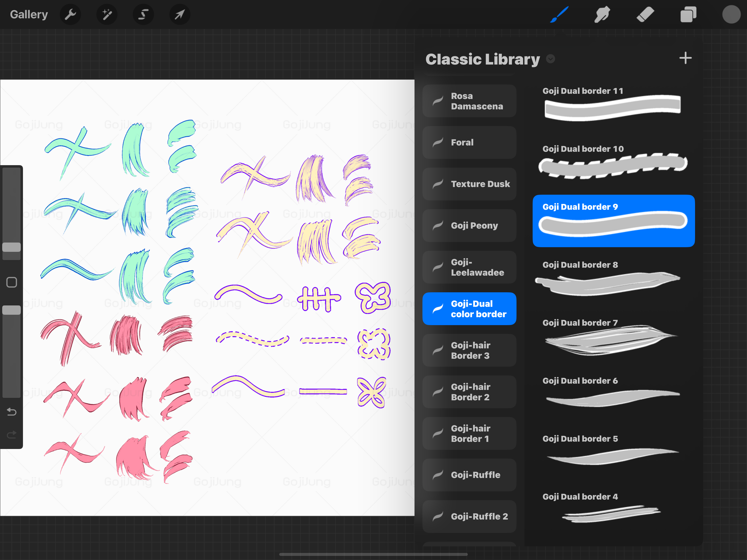Add a new brush with plus button
Image resolution: width=747 pixels, height=560 pixels.
[x=685, y=58]
